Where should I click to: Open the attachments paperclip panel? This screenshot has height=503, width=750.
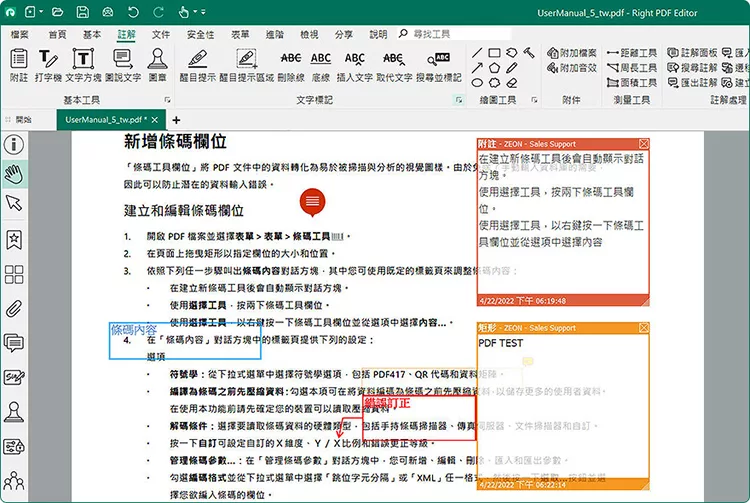point(14,308)
